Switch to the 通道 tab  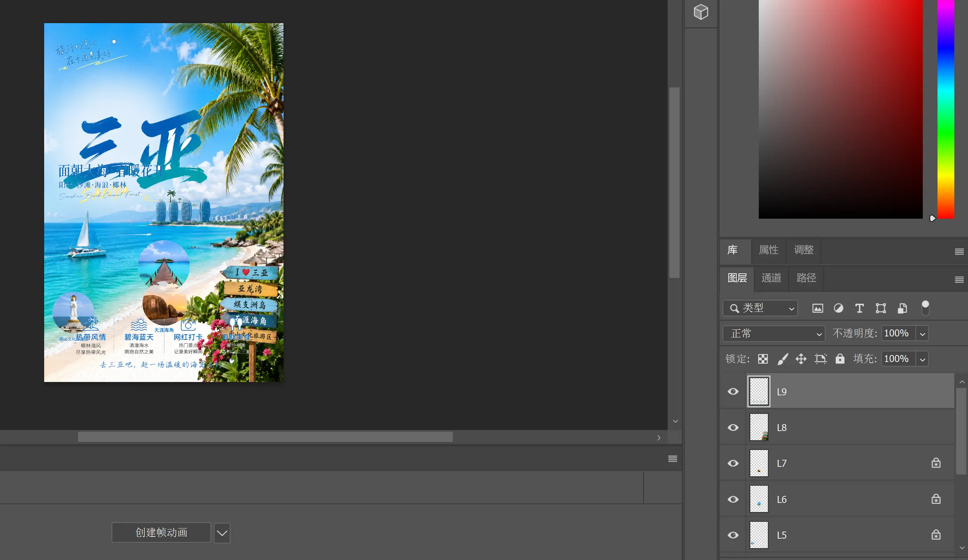[771, 278]
